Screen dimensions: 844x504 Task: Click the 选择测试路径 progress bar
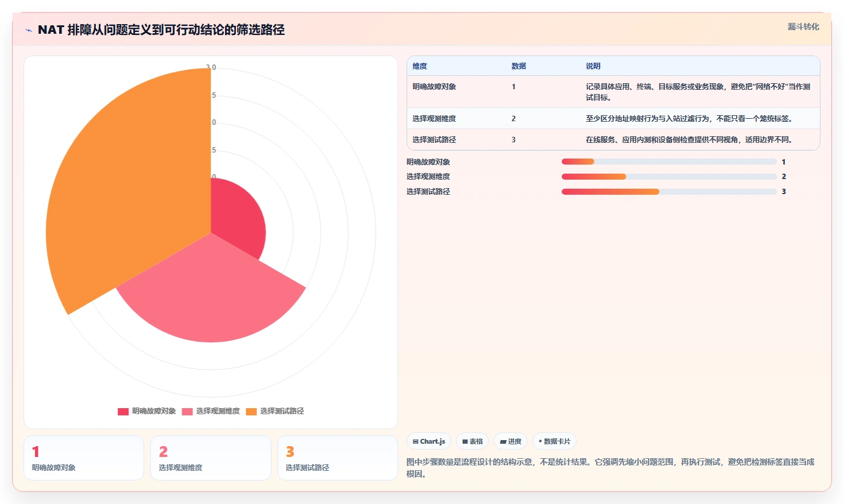pos(669,192)
